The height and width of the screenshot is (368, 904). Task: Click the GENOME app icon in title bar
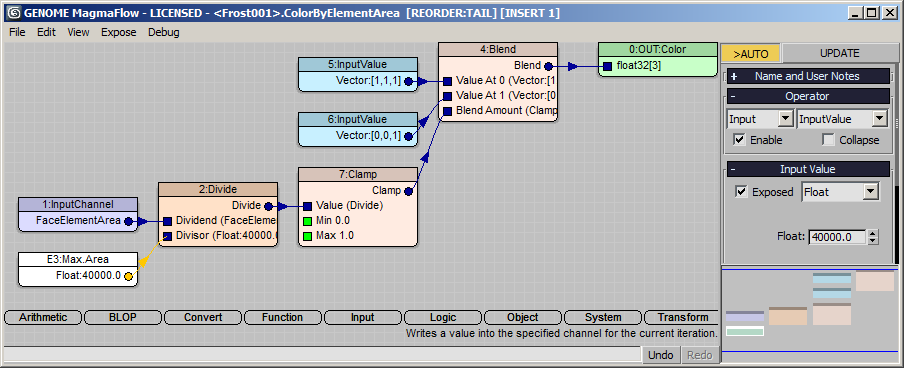[x=14, y=13]
